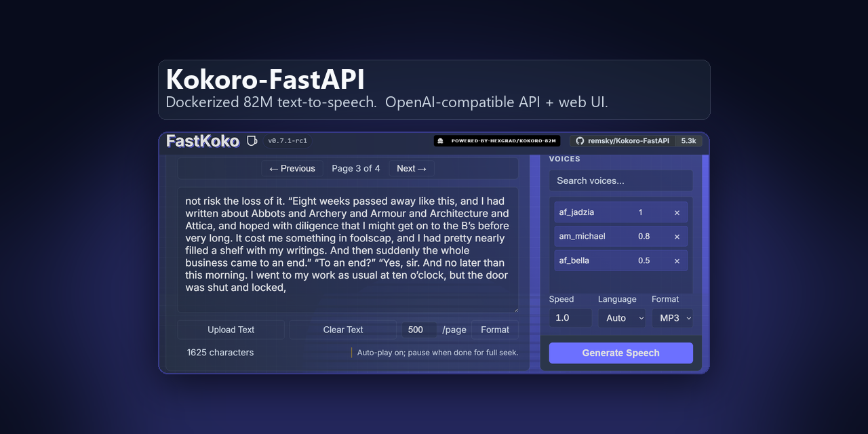This screenshot has width=868, height=434.
Task: Select the af_jadzia voice name
Action: [576, 212]
